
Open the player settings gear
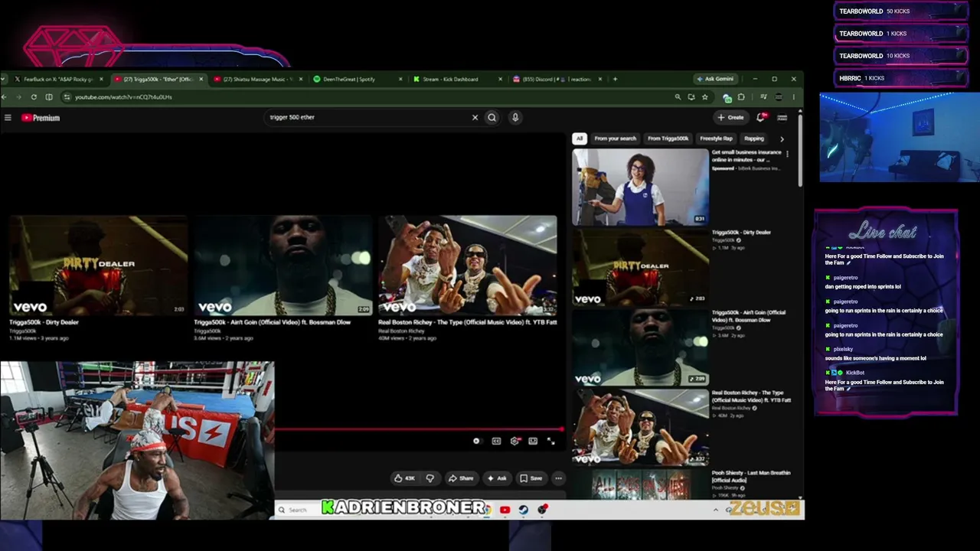[x=514, y=442]
